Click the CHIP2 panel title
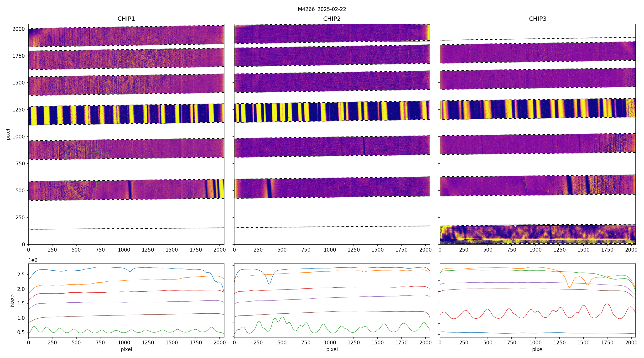 pos(332,19)
